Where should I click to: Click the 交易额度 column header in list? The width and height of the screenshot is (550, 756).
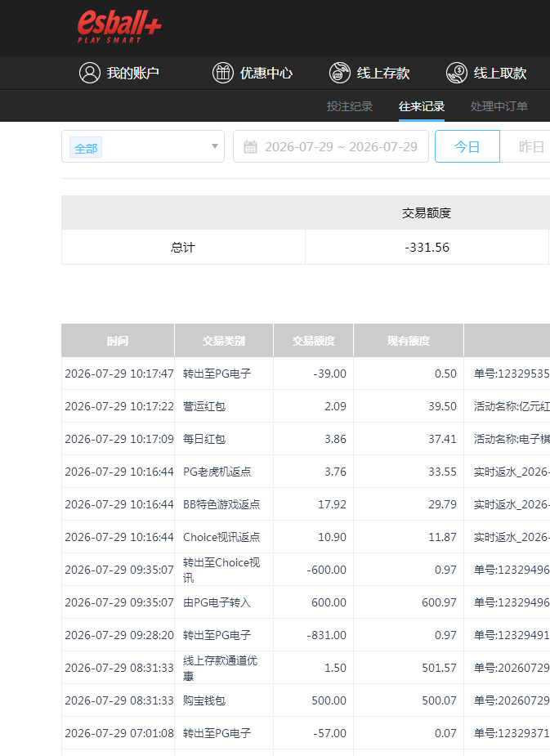click(313, 340)
